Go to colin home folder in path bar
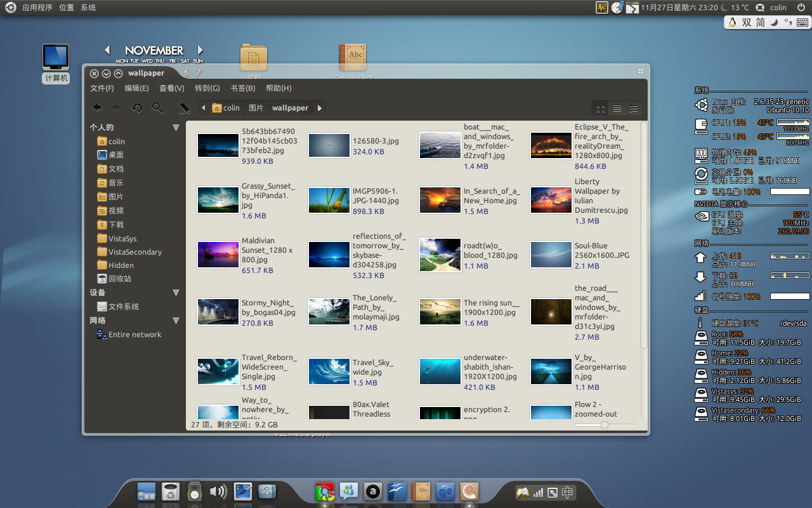The width and height of the screenshot is (812, 508). [x=226, y=108]
